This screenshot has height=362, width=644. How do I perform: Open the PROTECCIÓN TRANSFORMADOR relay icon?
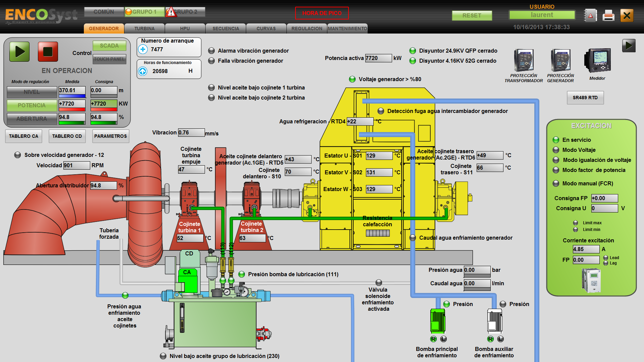(x=524, y=61)
